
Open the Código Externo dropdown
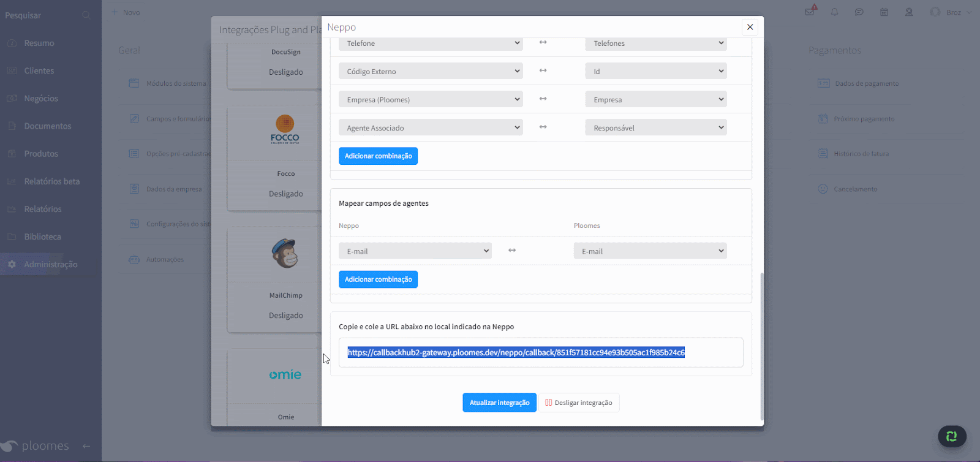pos(431,71)
